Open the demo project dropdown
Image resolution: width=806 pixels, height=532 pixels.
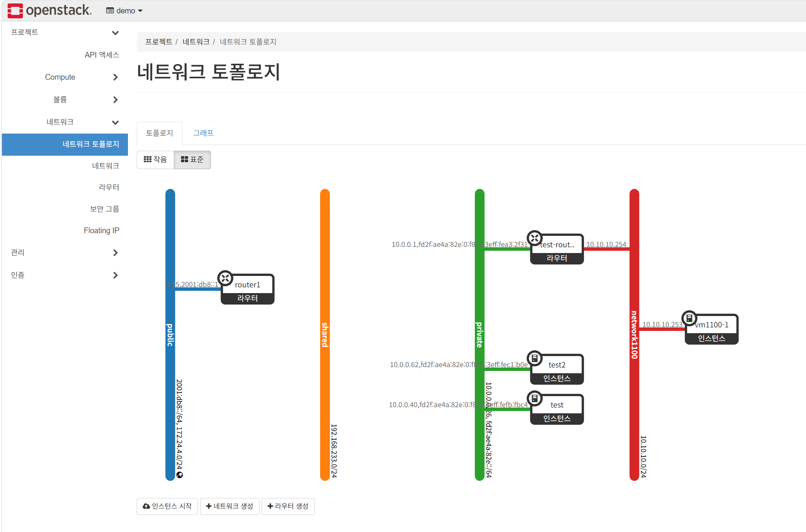tap(124, 11)
